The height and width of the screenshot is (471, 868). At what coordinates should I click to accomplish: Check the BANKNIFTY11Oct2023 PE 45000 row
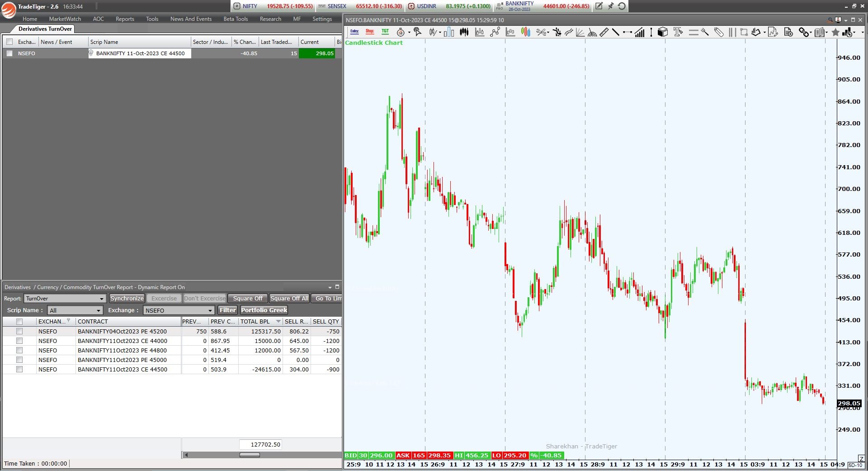tap(19, 360)
